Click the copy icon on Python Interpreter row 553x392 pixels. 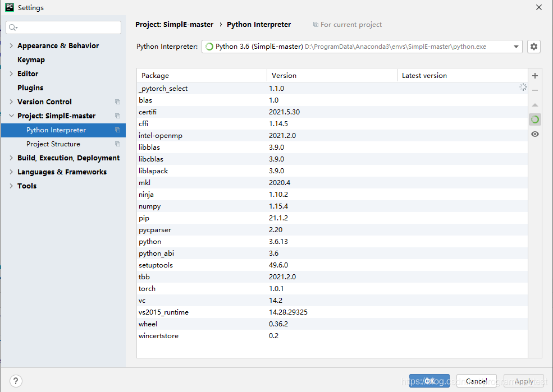[x=117, y=130]
